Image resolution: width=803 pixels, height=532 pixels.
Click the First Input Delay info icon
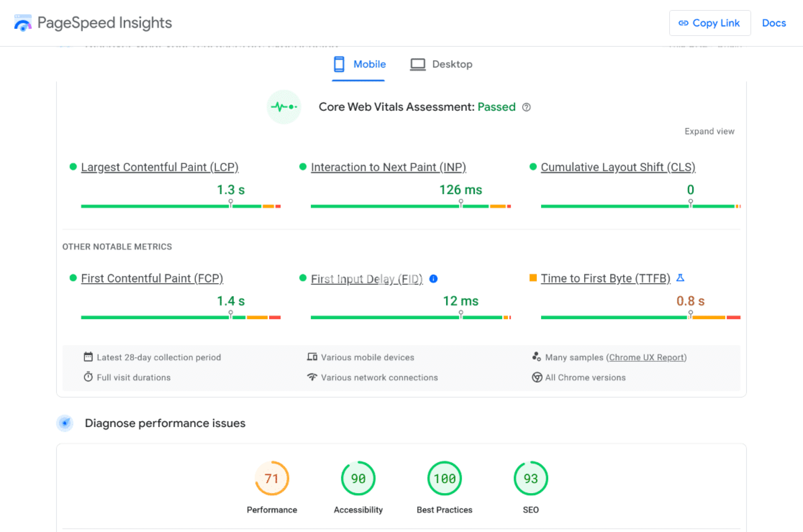pos(434,279)
